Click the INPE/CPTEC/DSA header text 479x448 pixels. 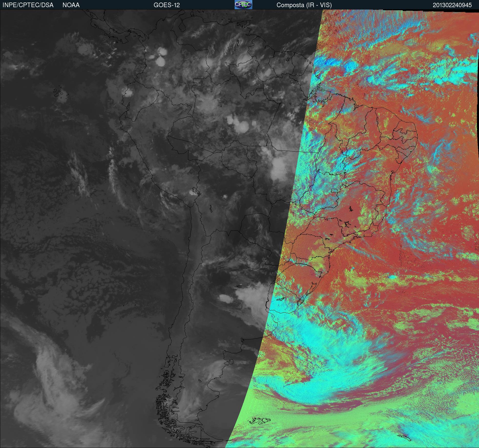coord(28,5)
